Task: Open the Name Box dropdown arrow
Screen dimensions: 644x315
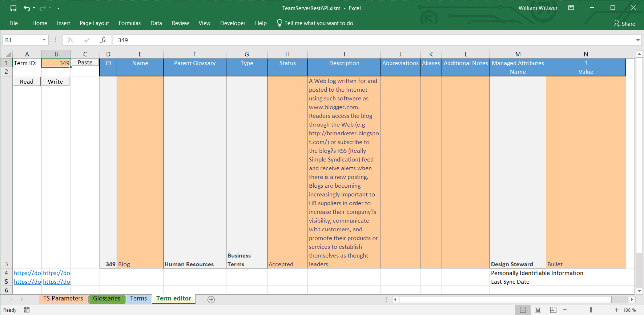Action: pos(44,40)
